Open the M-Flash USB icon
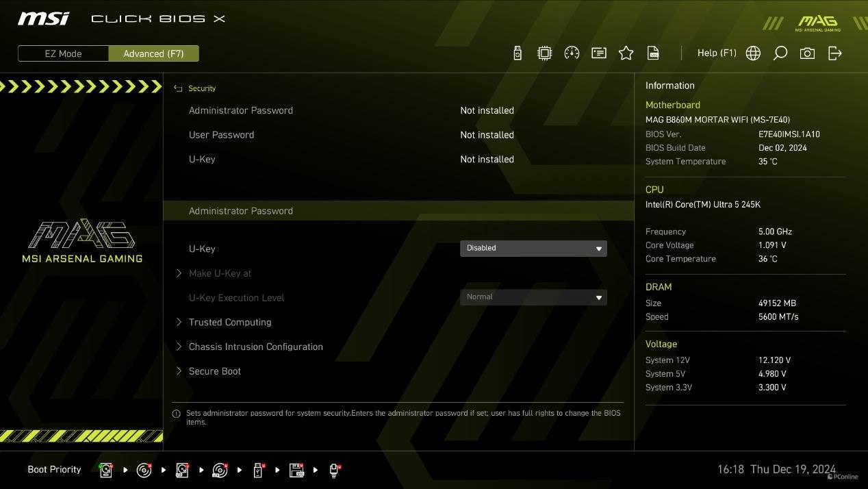 518,53
